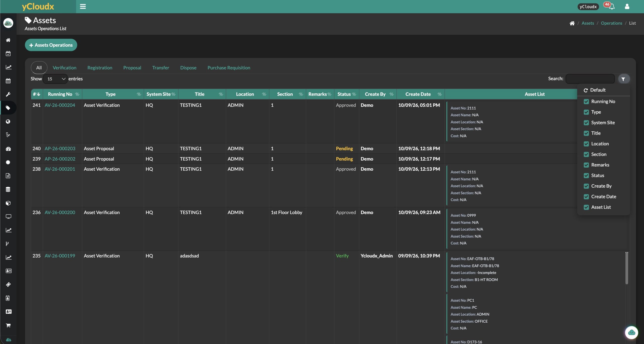Open the calendar grid sidebar icon
Viewport: 644px width, 344px height.
coord(8,81)
